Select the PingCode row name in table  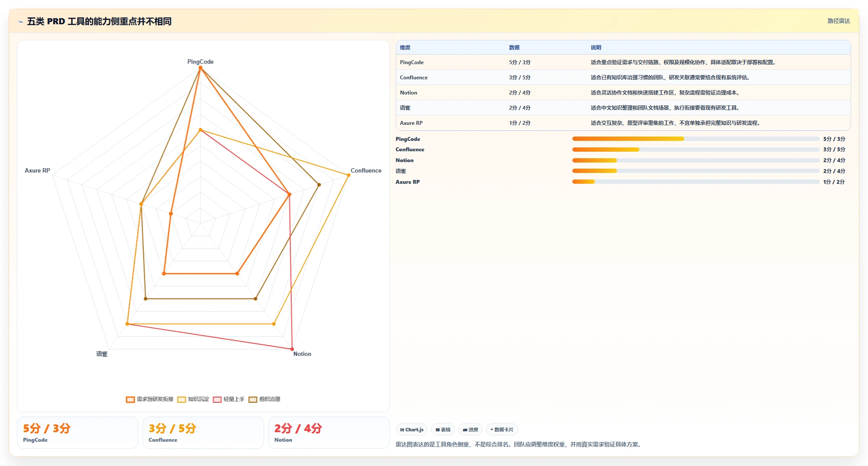pyautogui.click(x=411, y=62)
